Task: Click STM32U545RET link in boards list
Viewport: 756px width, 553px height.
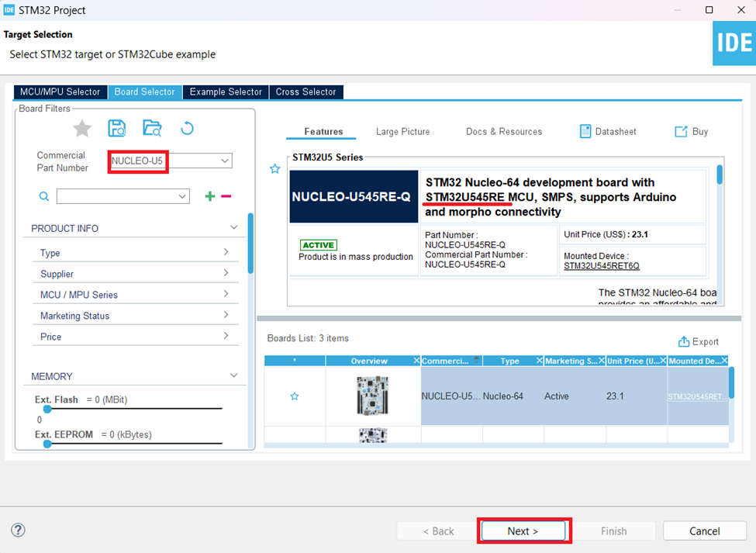Action: click(698, 397)
